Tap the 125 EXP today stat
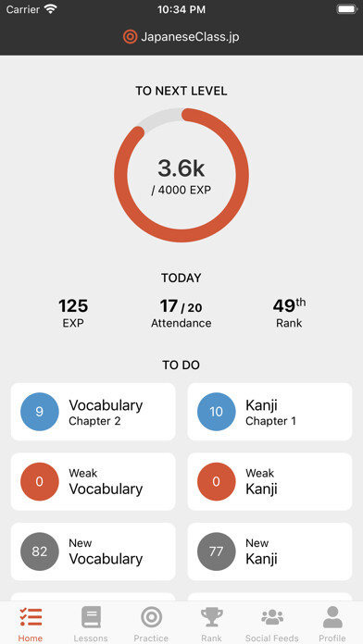The height and width of the screenshot is (644, 363). pos(73,314)
